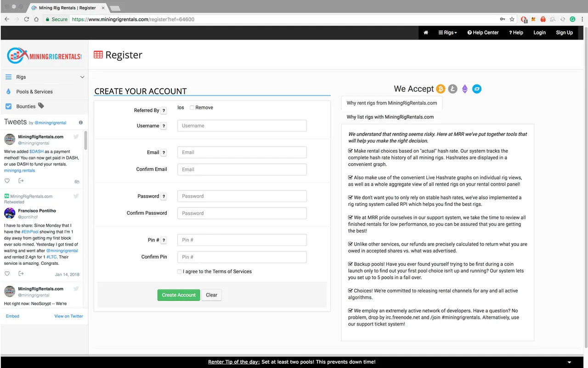The image size is (588, 368).
Task: Click the Embed link under tweets
Action: 12,316
